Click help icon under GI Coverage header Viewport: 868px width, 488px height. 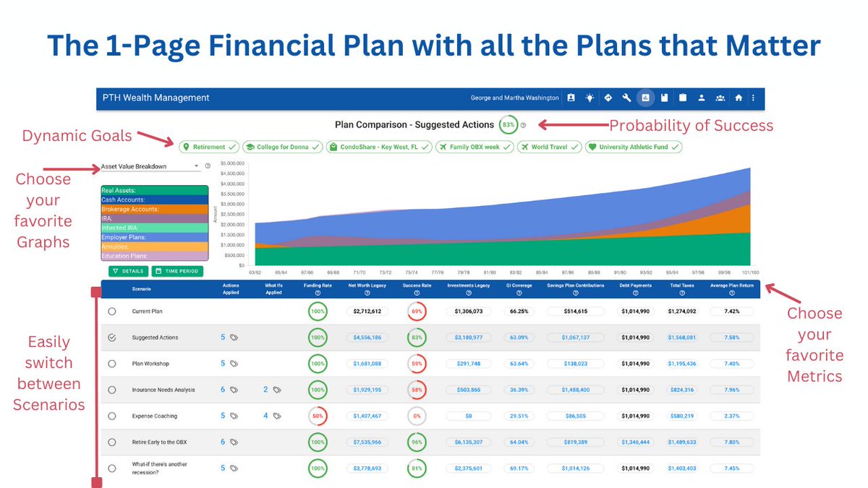[519, 293]
